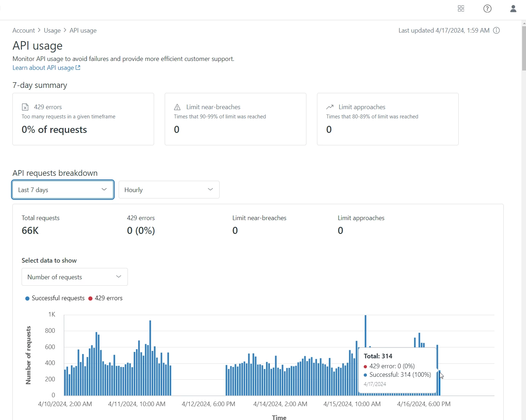Click the warning triangle on Limit near-breaches card
526x420 pixels.
click(177, 107)
